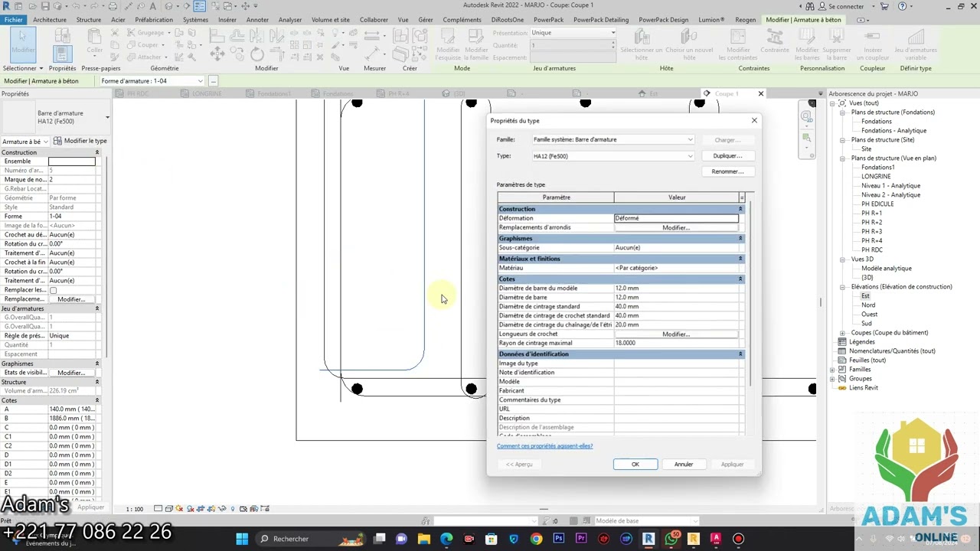Collapse Vues 3D node in project browser

click(x=842, y=259)
